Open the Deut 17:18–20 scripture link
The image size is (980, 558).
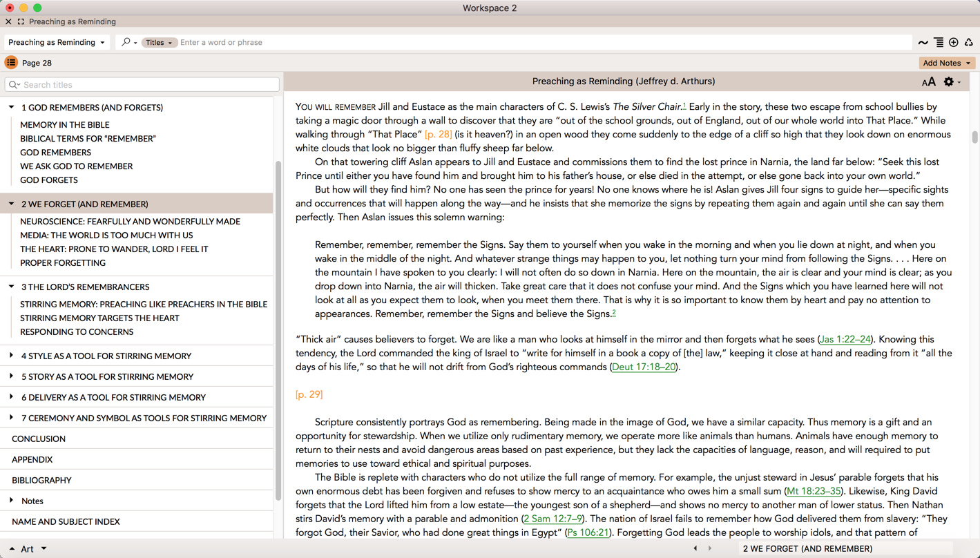click(x=644, y=367)
